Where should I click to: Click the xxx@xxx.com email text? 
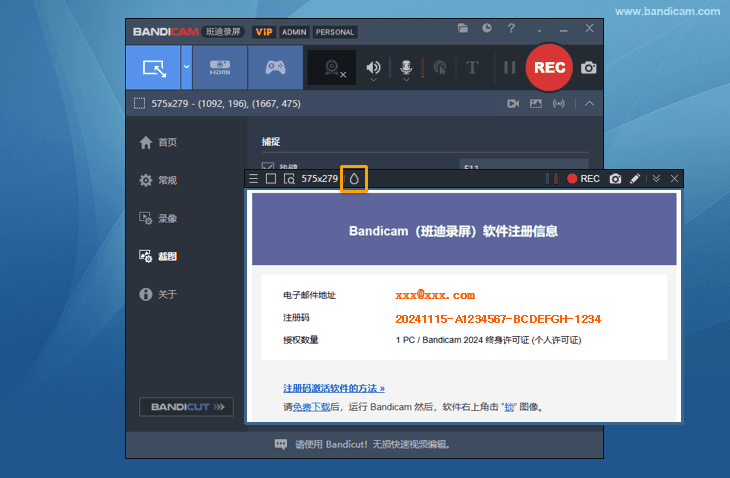[435, 295]
